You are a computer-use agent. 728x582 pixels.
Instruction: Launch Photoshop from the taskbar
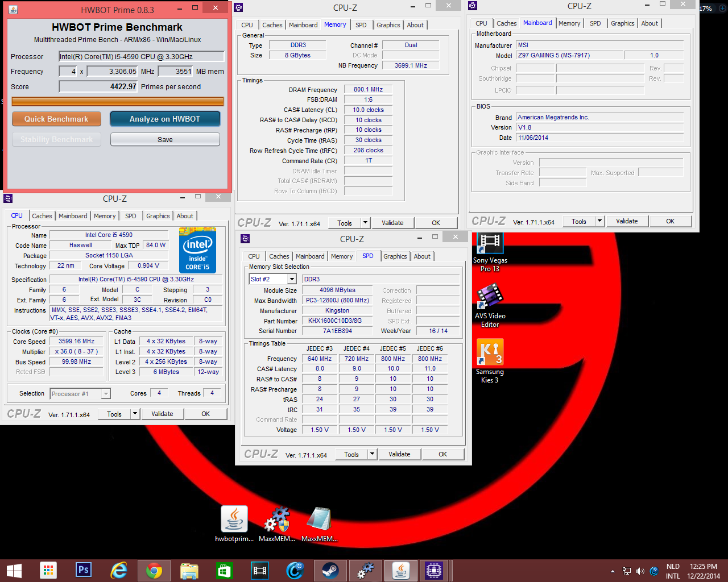84,570
